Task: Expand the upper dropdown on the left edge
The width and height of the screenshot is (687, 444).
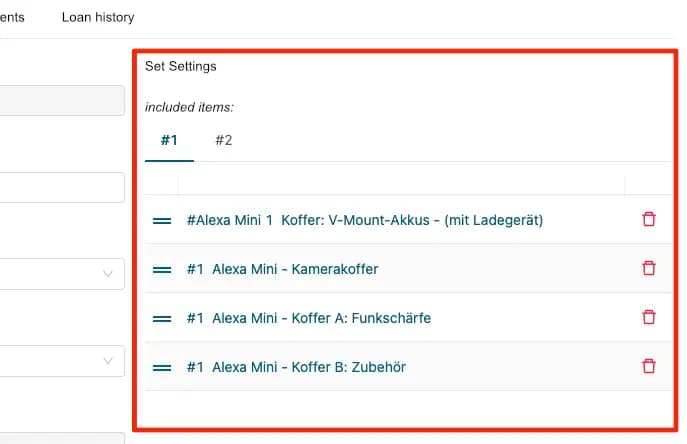Action: pyautogui.click(x=62, y=274)
